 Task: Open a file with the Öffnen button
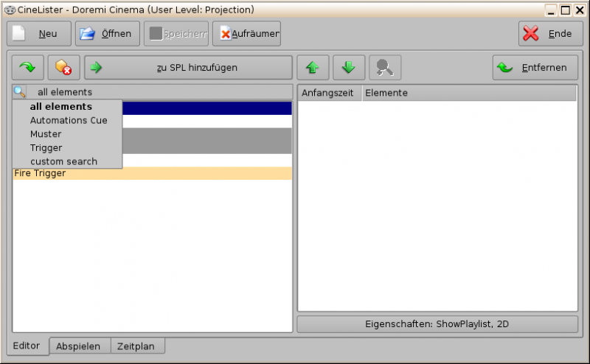pyautogui.click(x=106, y=34)
